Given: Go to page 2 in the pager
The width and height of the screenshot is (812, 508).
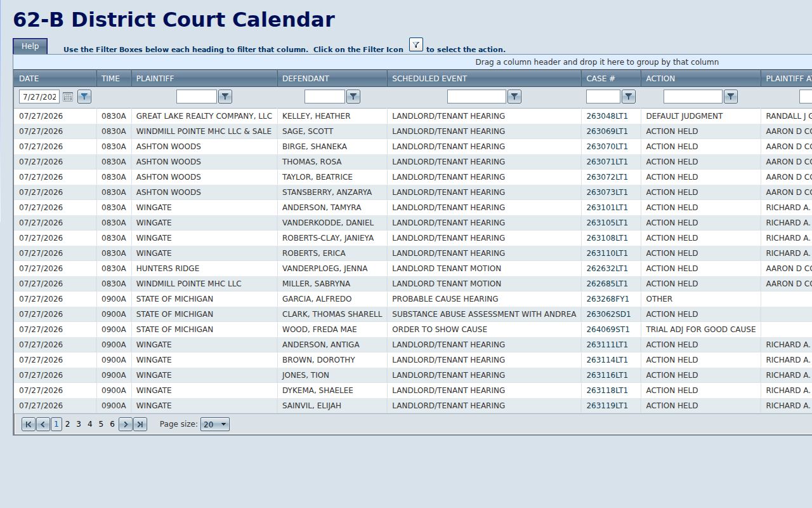Looking at the screenshot, I should [x=68, y=424].
